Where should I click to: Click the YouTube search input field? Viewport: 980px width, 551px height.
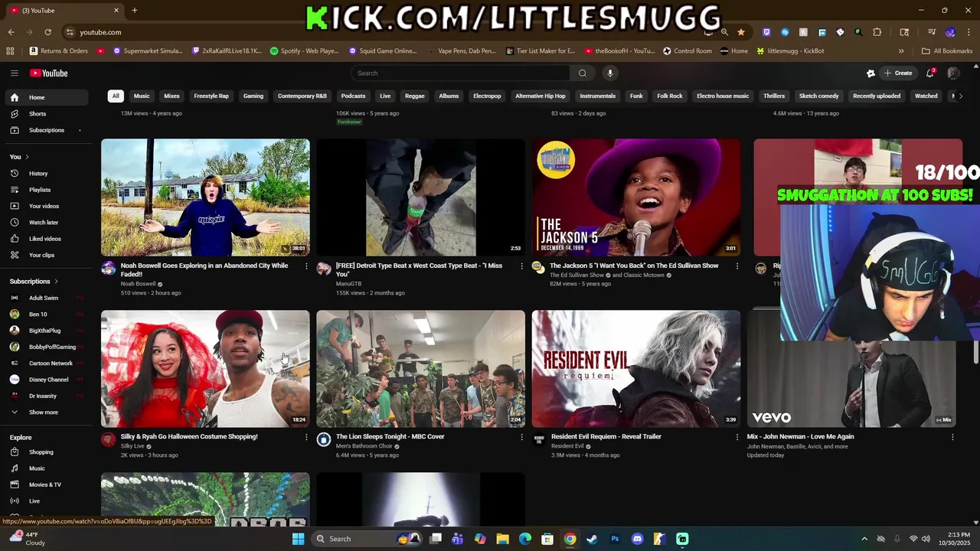[460, 73]
